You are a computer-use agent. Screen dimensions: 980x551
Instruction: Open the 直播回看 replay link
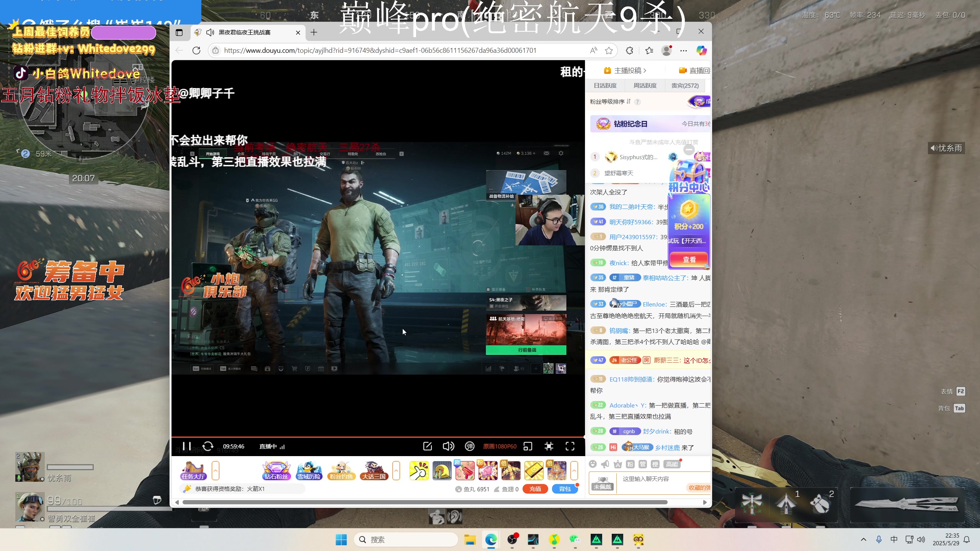coord(694,70)
